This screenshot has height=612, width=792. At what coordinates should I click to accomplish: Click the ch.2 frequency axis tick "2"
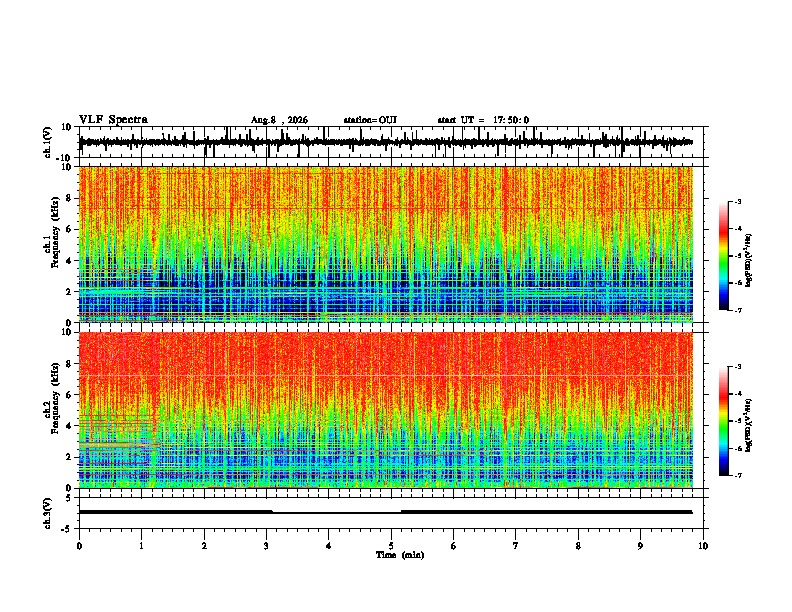pyautogui.click(x=69, y=457)
